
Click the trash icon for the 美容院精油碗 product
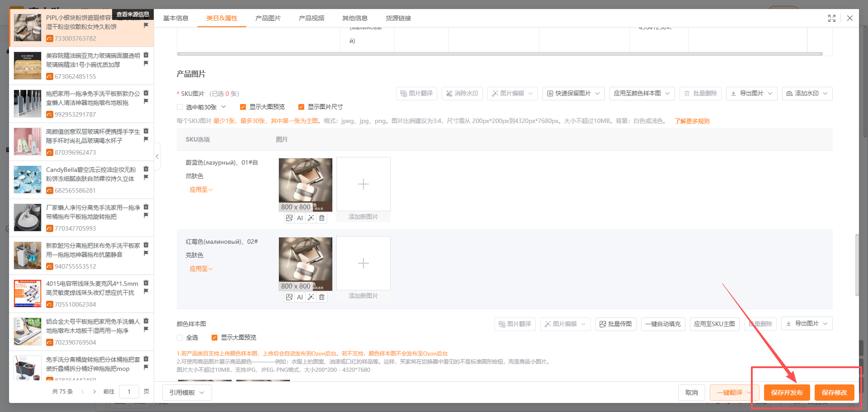[146, 55]
